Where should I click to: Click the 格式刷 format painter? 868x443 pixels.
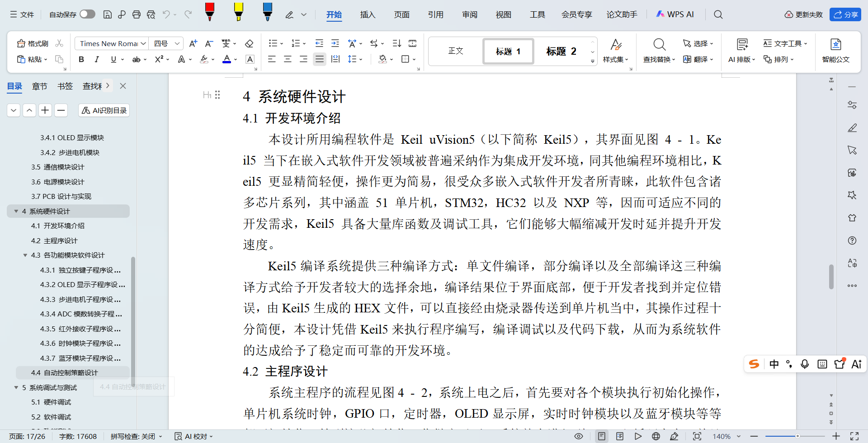[x=33, y=43]
